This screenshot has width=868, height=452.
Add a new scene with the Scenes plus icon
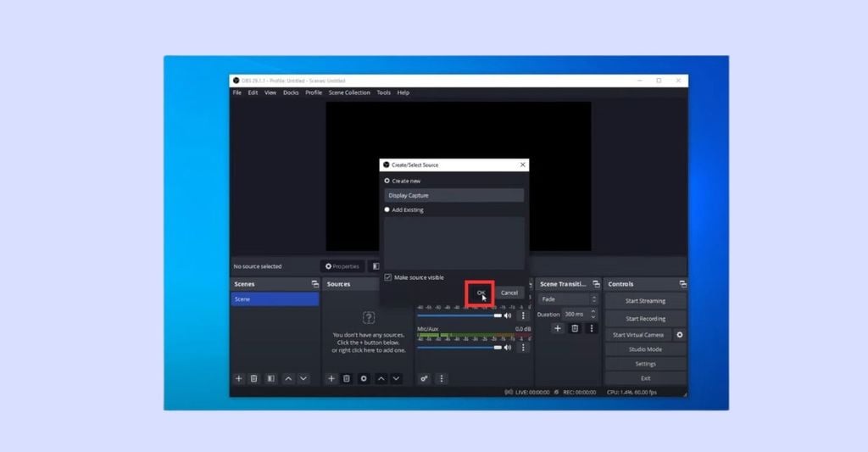pyautogui.click(x=238, y=379)
